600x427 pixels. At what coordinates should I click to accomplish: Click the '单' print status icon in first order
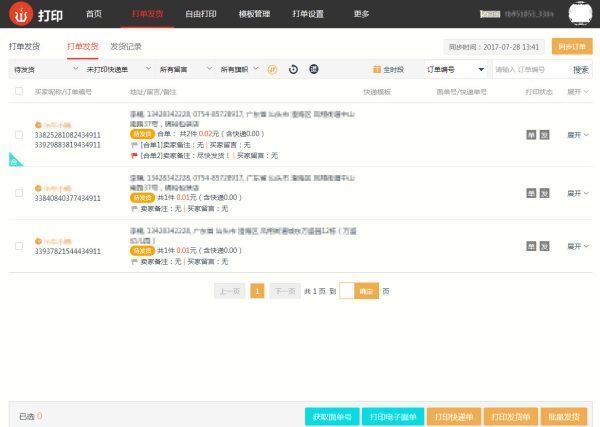click(531, 134)
